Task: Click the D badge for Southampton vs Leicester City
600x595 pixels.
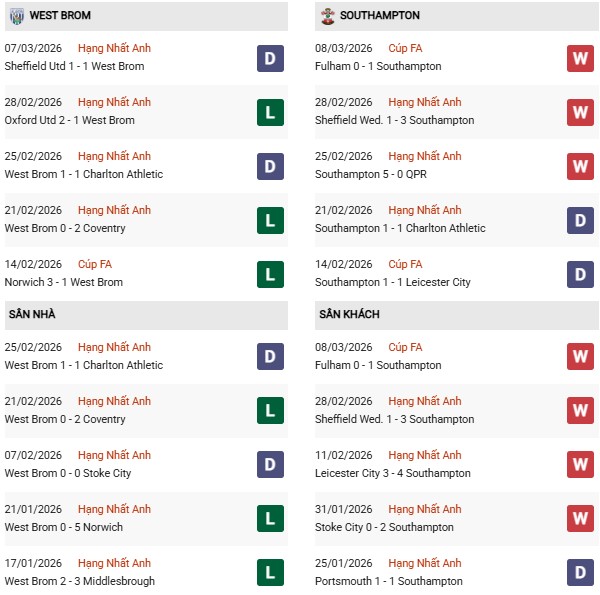Action: 580,274
